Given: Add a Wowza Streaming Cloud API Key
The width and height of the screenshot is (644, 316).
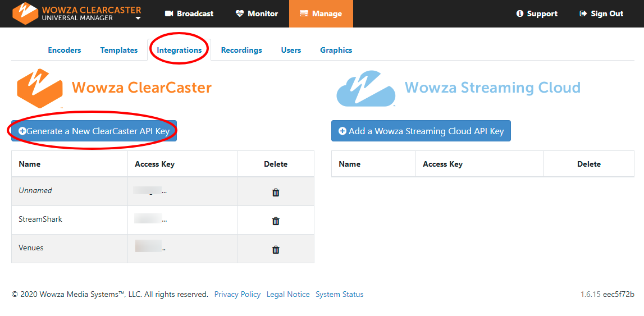Looking at the screenshot, I should [x=421, y=131].
